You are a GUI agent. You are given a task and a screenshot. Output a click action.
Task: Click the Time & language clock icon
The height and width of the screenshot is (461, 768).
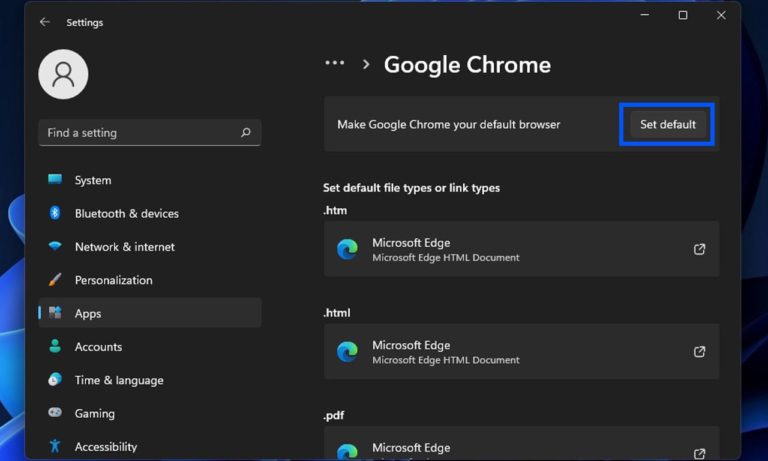click(55, 379)
